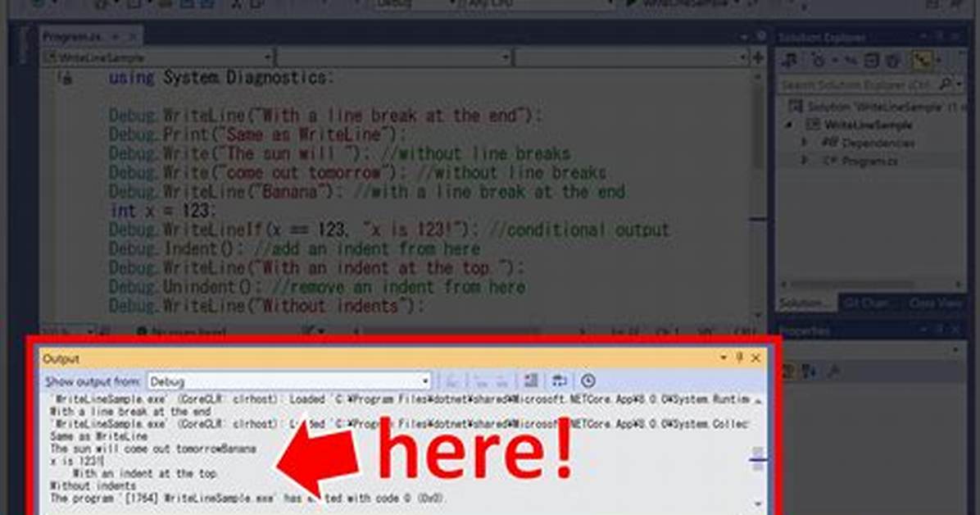980x515 pixels.
Task: Pin the Output window with auto-hide icon
Action: tap(739, 358)
